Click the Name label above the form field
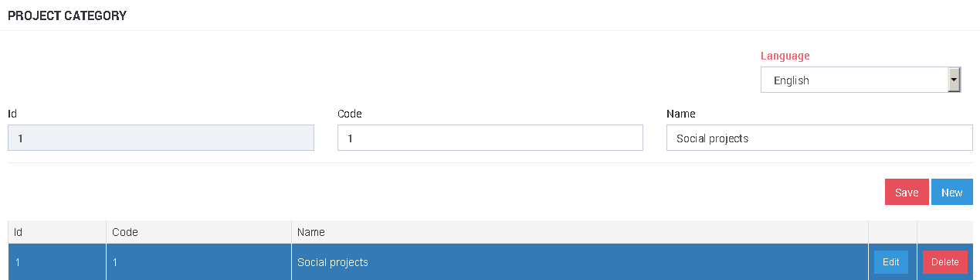This screenshot has width=980, height=280. (681, 114)
